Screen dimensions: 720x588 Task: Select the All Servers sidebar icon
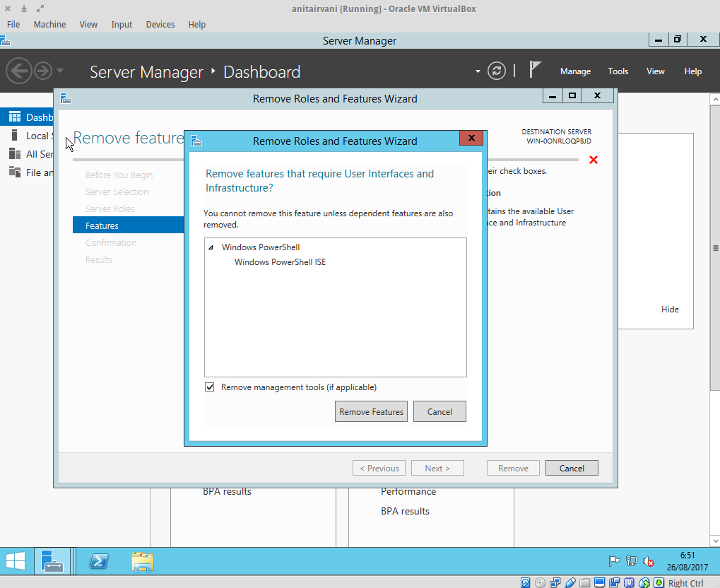(x=15, y=153)
